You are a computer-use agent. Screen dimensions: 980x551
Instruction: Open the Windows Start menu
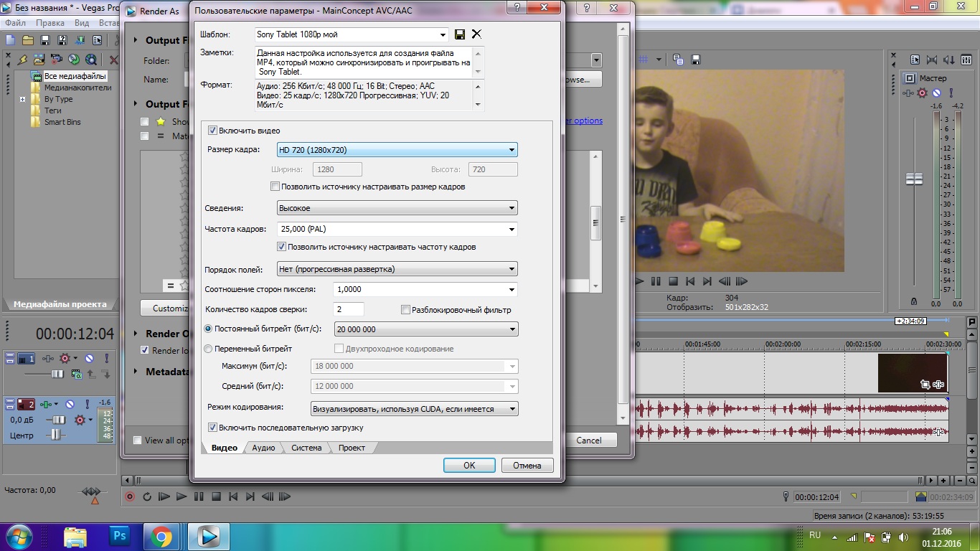click(x=19, y=535)
